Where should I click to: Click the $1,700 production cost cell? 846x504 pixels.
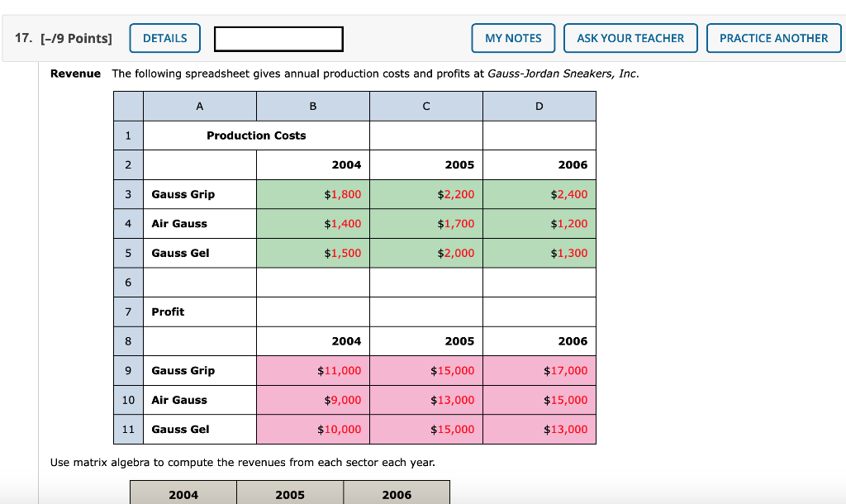pyautogui.click(x=426, y=223)
